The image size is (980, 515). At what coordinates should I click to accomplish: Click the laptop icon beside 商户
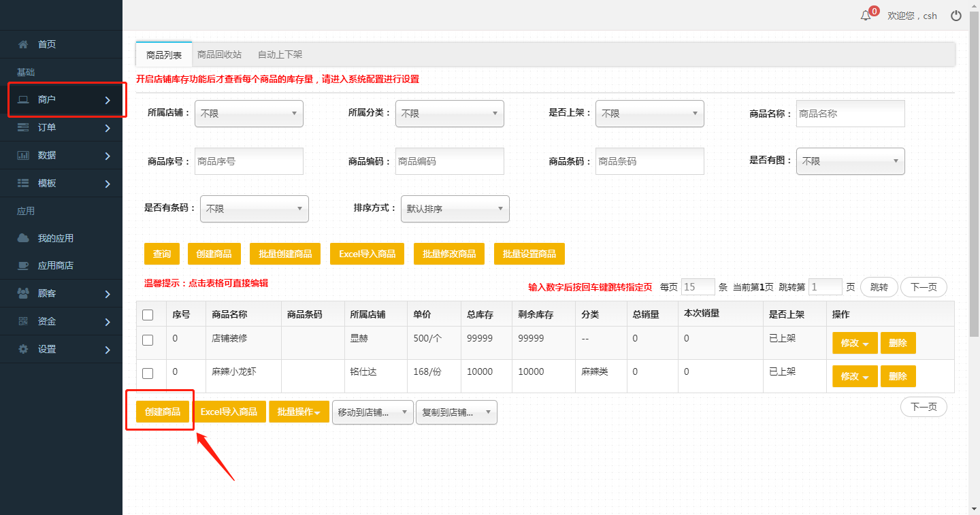pos(23,100)
